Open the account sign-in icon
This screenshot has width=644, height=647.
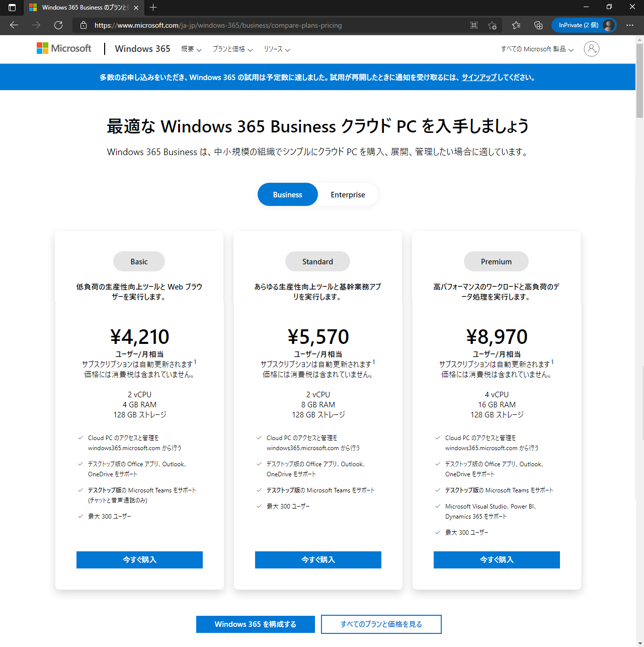click(x=592, y=49)
